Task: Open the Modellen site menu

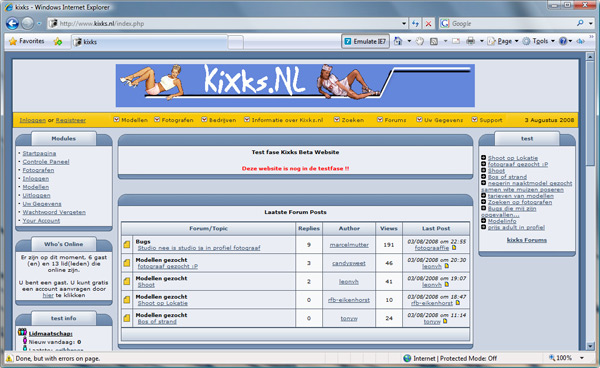Action: (130, 120)
